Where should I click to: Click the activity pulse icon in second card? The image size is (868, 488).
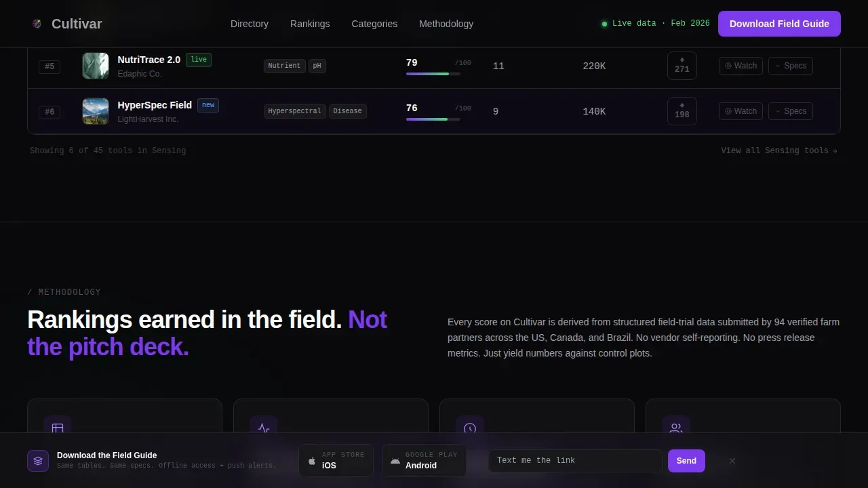pos(264,428)
